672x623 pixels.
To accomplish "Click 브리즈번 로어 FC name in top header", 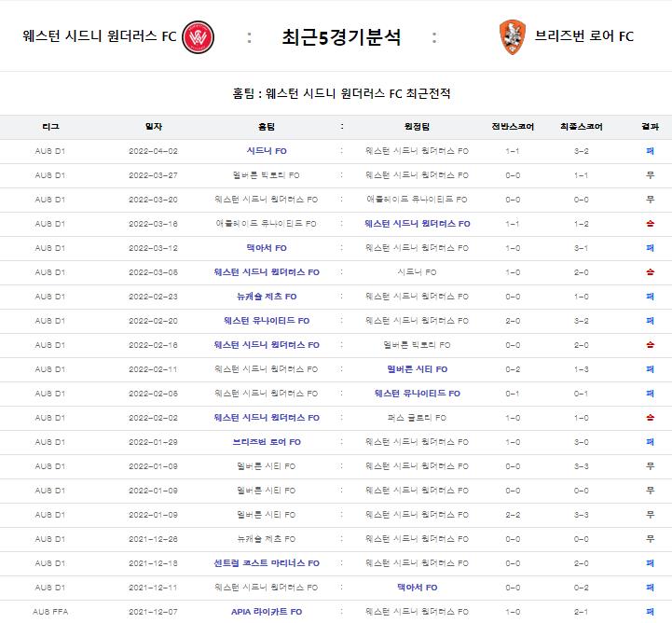I will (584, 36).
